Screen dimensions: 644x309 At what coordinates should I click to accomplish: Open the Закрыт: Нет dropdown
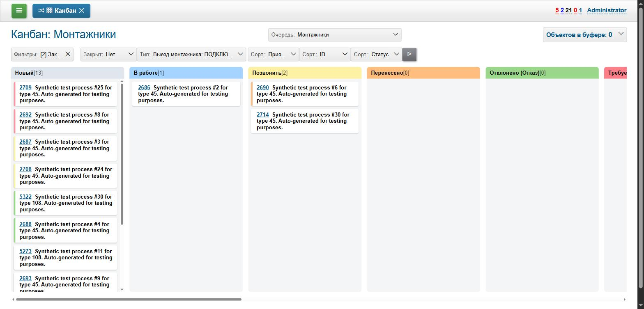pyautogui.click(x=108, y=54)
